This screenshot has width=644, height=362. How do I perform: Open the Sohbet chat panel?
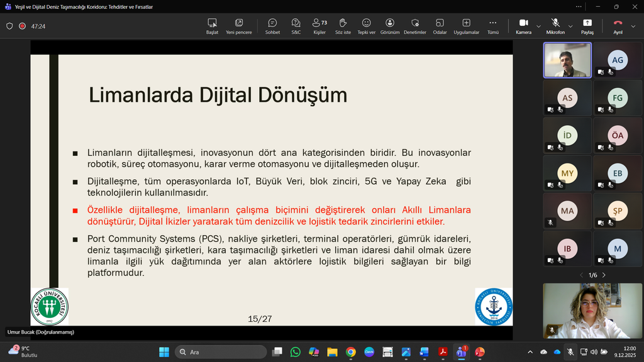pos(272,26)
